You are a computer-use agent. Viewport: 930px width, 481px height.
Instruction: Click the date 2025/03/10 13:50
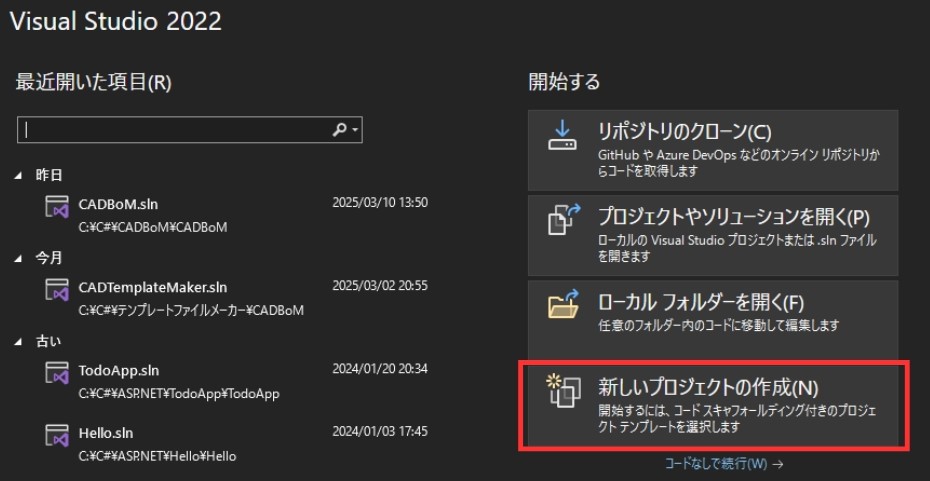380,203
